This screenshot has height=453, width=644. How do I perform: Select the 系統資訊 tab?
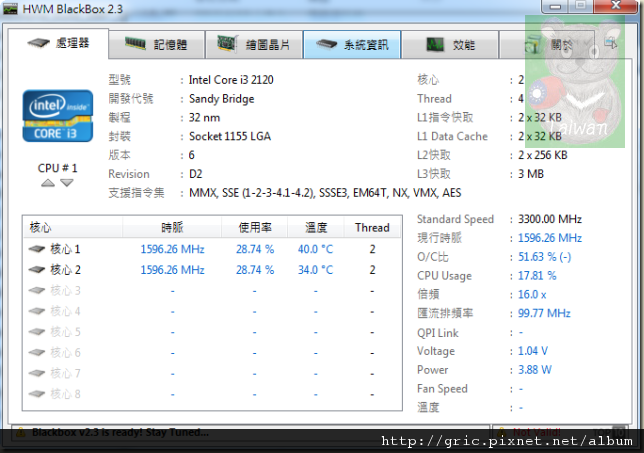tap(352, 44)
